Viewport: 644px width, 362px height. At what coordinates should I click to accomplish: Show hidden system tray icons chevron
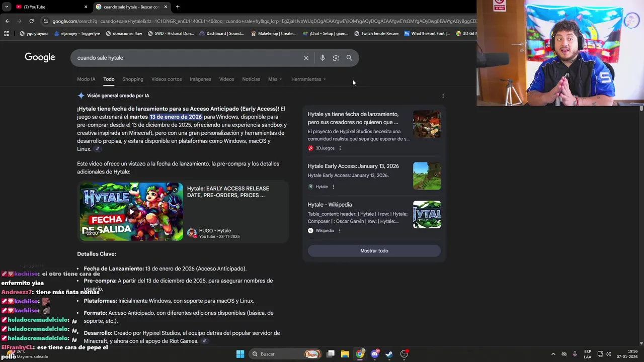pos(553,354)
